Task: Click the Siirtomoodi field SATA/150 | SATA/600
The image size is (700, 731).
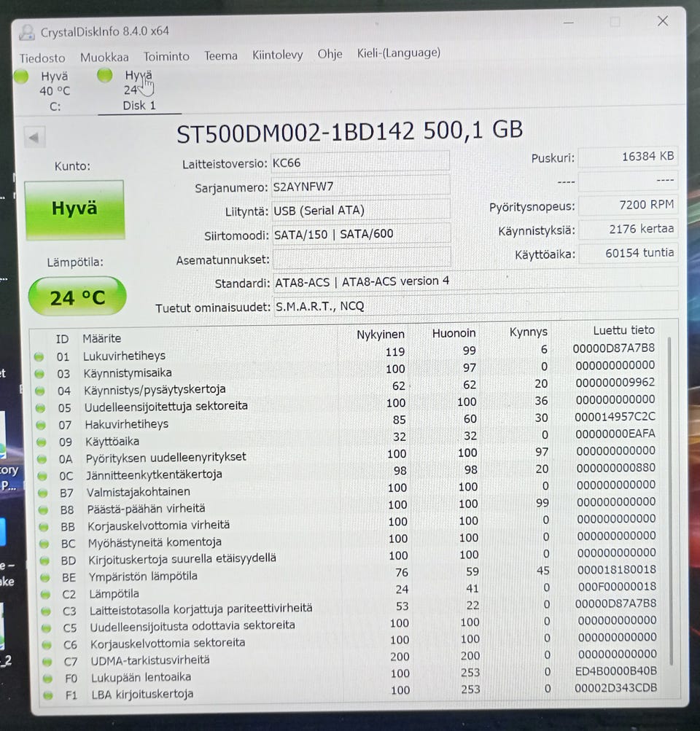Action: pyautogui.click(x=361, y=234)
